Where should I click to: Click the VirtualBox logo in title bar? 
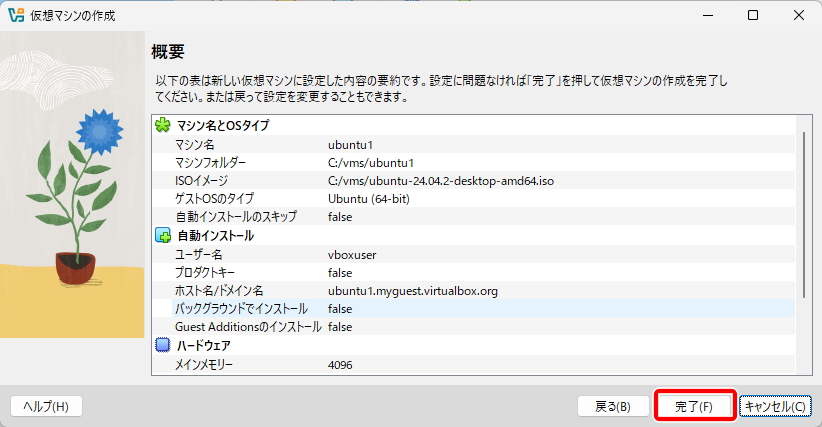click(16, 15)
